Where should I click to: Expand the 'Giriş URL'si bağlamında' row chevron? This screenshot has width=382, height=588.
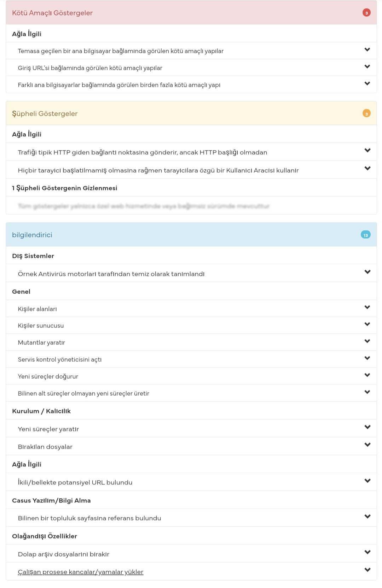tap(367, 67)
